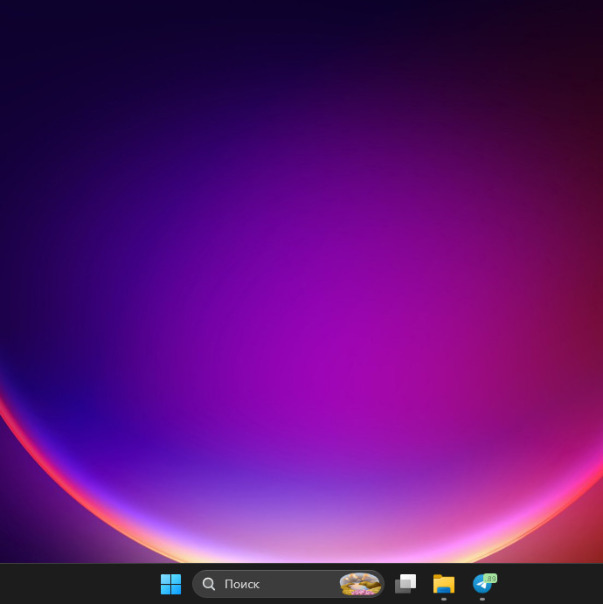
Task: Click the dark top-left corner of the desktop
Action: point(15,15)
